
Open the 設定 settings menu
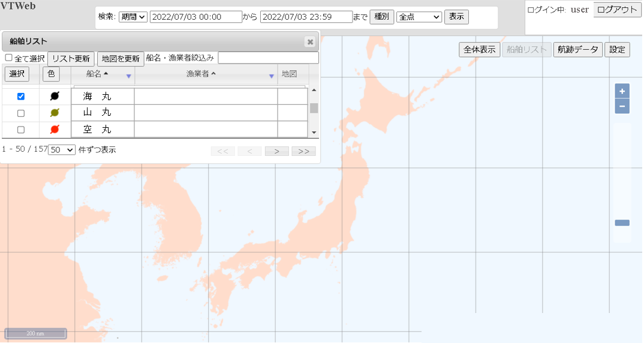[617, 50]
